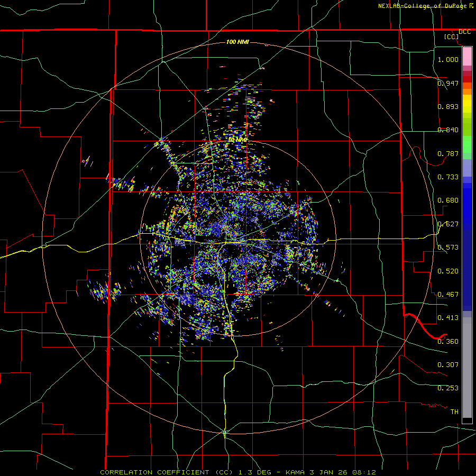This screenshot has height=476, width=476.
Task: Click the 0.840 scale value
Action: pyautogui.click(x=448, y=130)
